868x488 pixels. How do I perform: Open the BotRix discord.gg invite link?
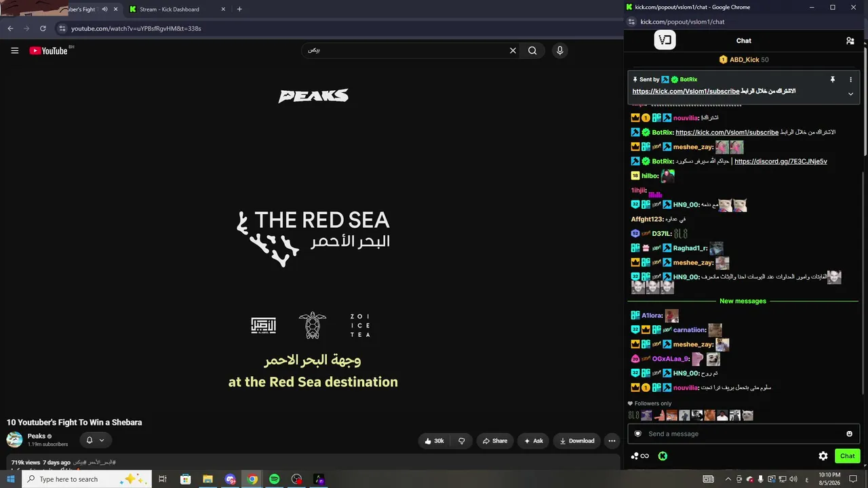[x=781, y=161]
